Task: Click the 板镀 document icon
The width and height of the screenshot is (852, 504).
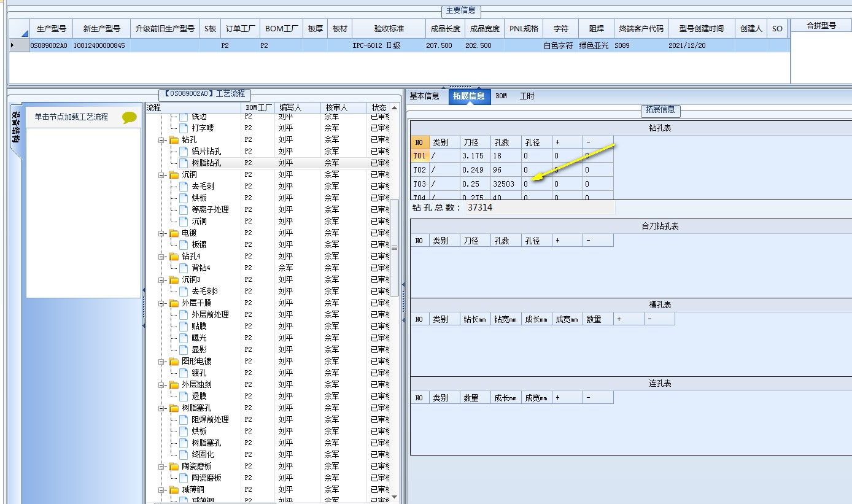Action: coord(184,245)
